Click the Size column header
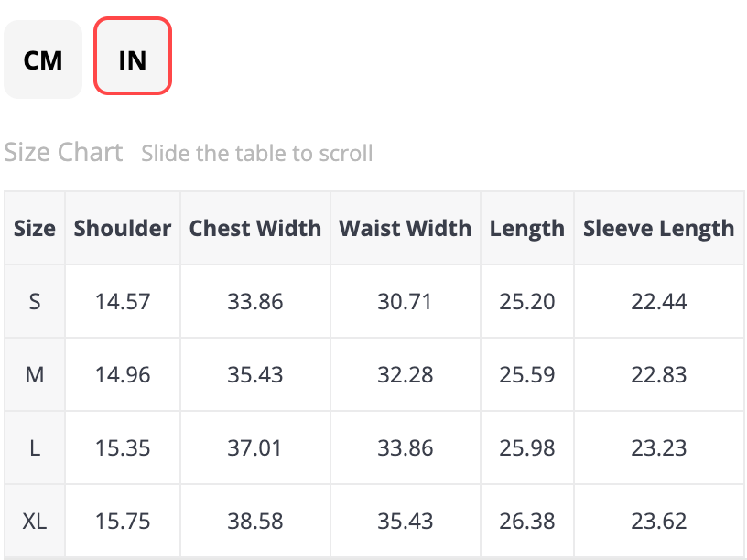Image resolution: width=747 pixels, height=560 pixels. point(35,228)
